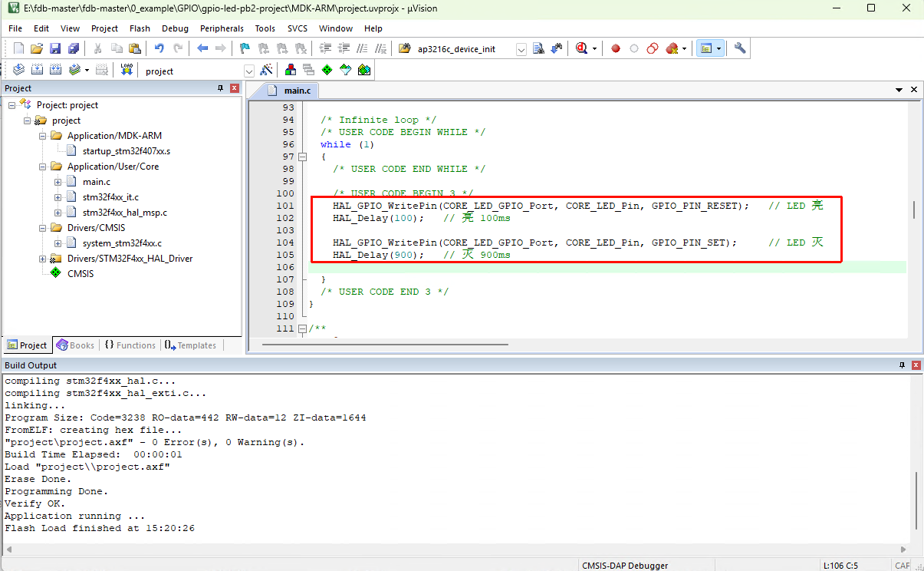The width and height of the screenshot is (924, 571).
Task: Toggle the Project panel pin icon
Action: pos(221,88)
